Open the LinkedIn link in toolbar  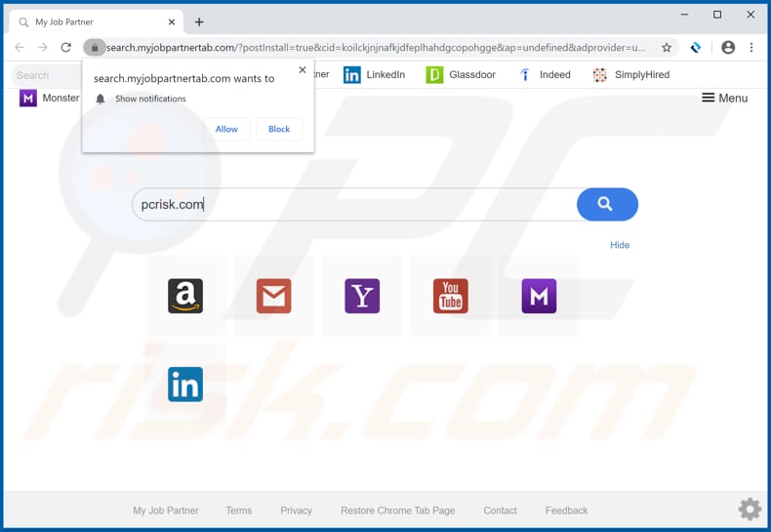(374, 75)
